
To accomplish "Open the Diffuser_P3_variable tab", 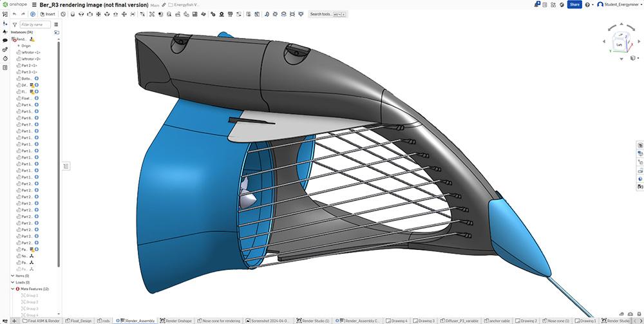I will tap(459, 321).
